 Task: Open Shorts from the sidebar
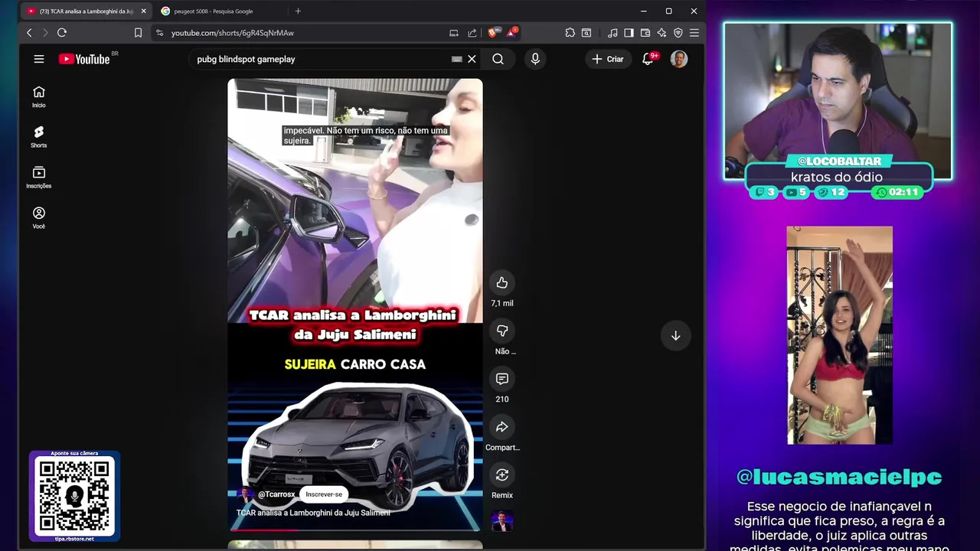(39, 137)
